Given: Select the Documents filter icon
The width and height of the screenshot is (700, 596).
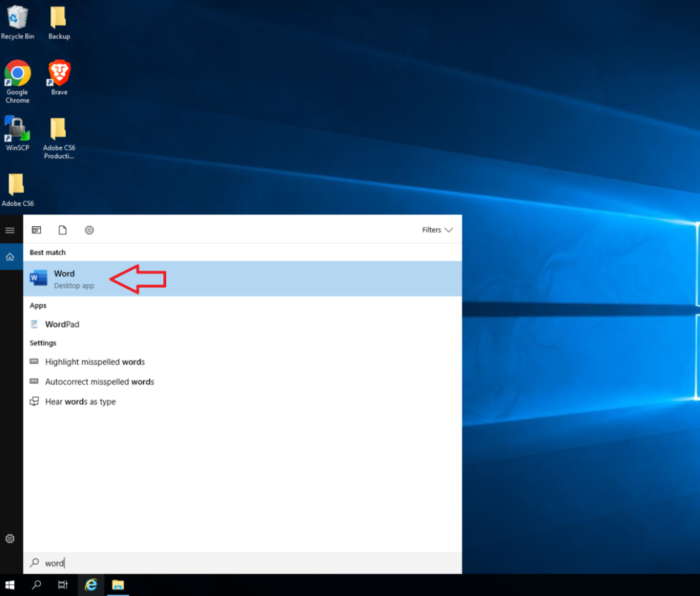Looking at the screenshot, I should pyautogui.click(x=62, y=230).
